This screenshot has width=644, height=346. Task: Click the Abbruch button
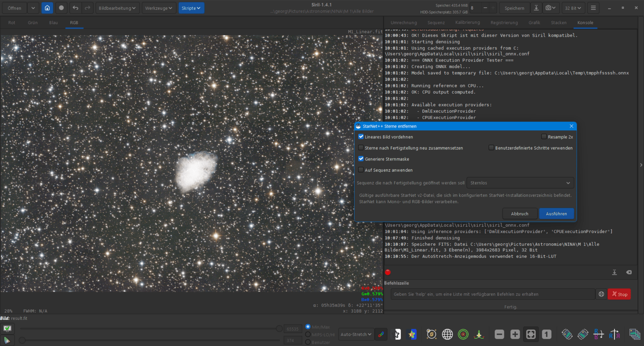coord(520,214)
